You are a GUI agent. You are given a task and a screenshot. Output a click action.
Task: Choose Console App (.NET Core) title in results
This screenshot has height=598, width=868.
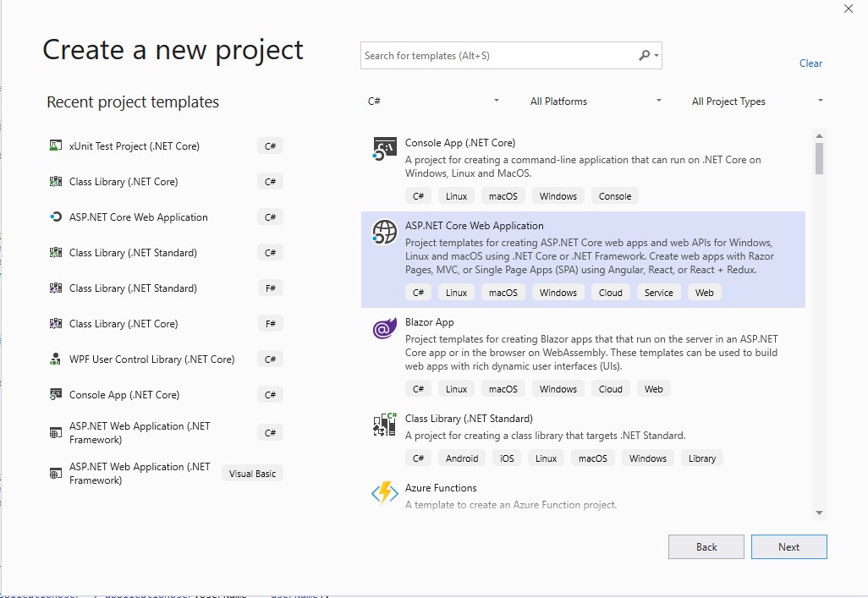click(460, 142)
